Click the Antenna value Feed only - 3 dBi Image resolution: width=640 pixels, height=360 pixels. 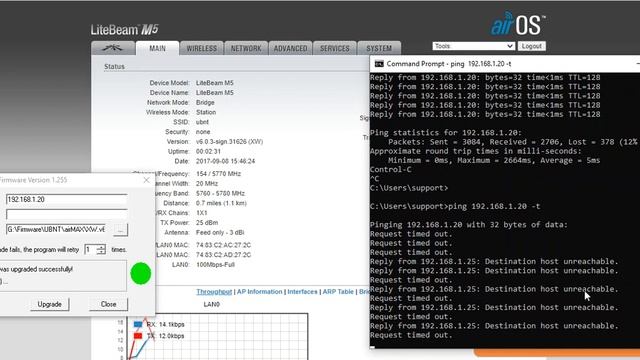point(220,233)
